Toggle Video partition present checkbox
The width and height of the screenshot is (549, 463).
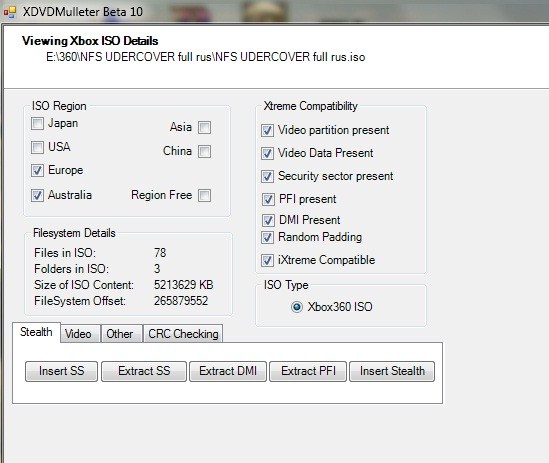(x=267, y=130)
